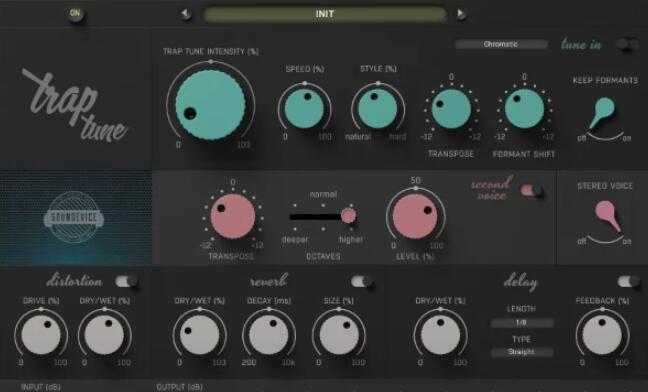The width and height of the screenshot is (648, 392).
Task: Click the reverb Size (%) knob
Action: coord(339,335)
